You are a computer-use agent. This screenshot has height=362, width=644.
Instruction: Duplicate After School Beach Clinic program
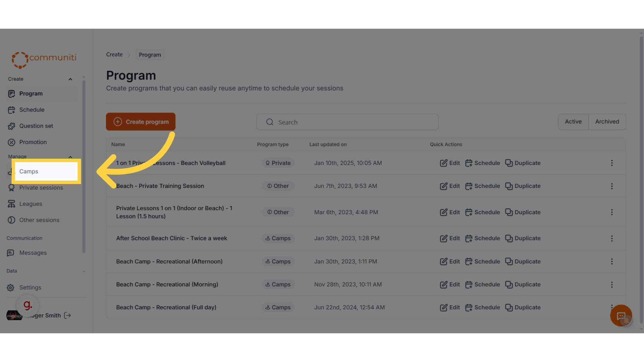[523, 238]
